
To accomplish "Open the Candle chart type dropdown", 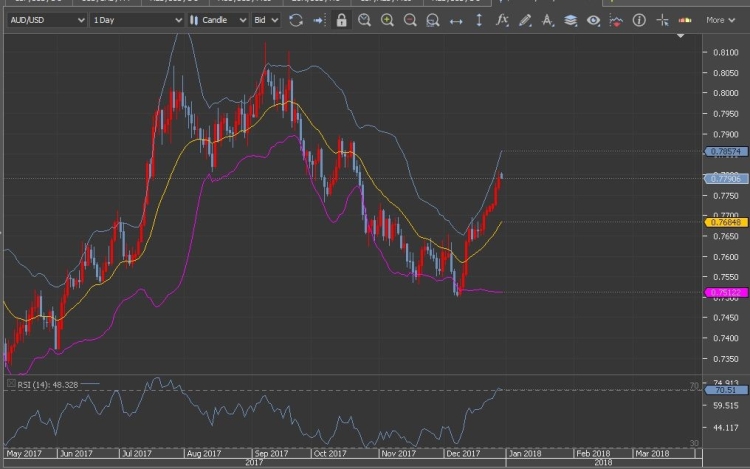I will tap(217, 20).
